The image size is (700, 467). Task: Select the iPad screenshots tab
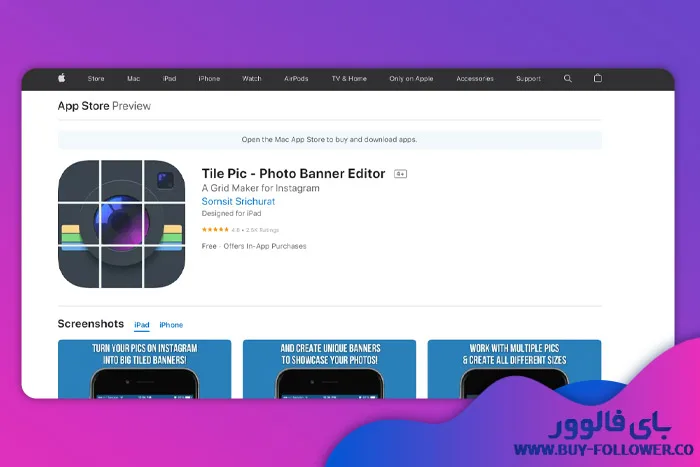pos(142,325)
